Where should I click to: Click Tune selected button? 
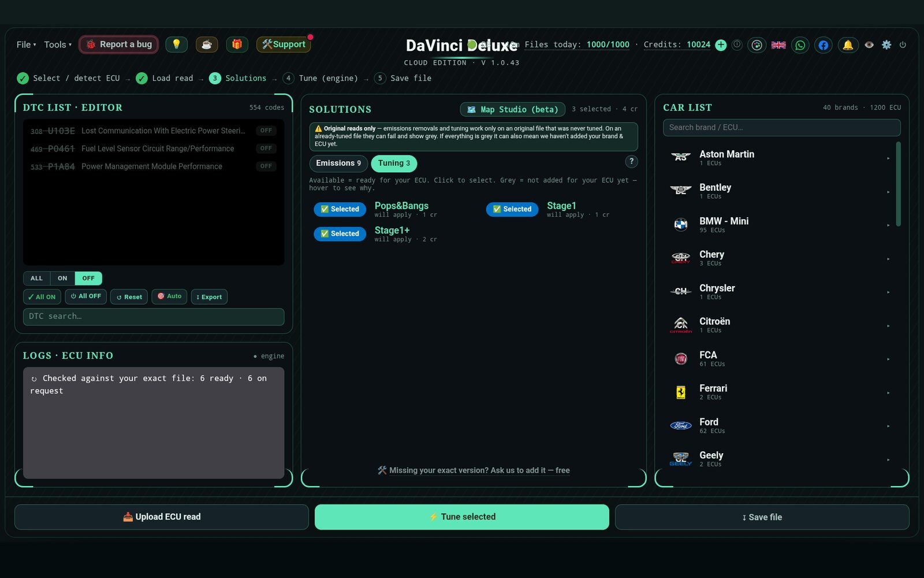(x=462, y=517)
